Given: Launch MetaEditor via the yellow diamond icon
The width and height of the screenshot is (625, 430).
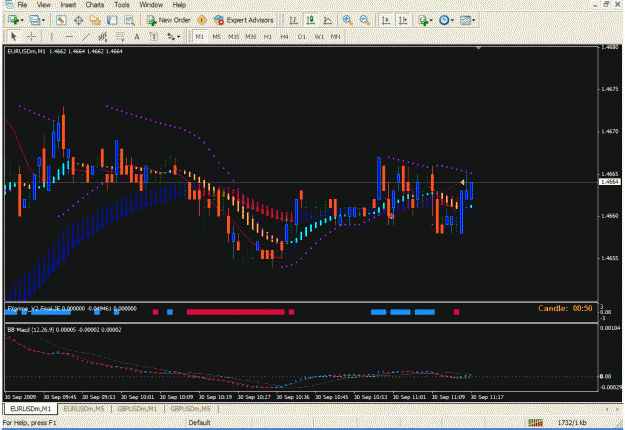Looking at the screenshot, I should 202,20.
